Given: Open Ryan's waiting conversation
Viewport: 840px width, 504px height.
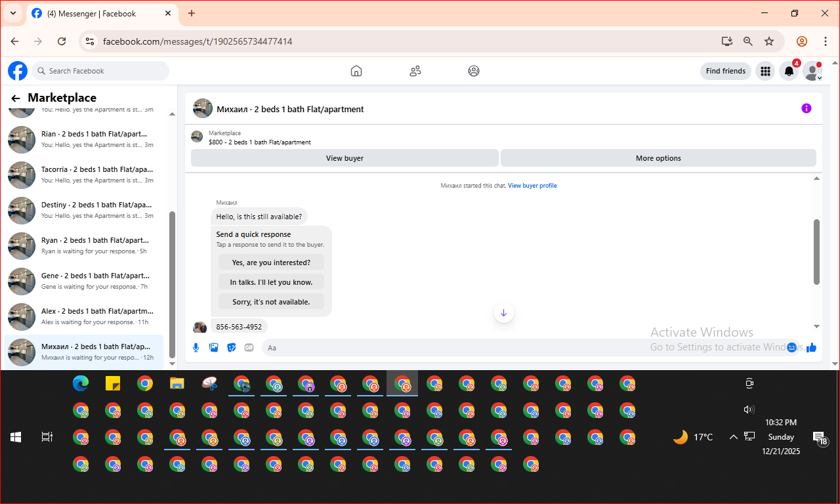Looking at the screenshot, I should (84, 245).
